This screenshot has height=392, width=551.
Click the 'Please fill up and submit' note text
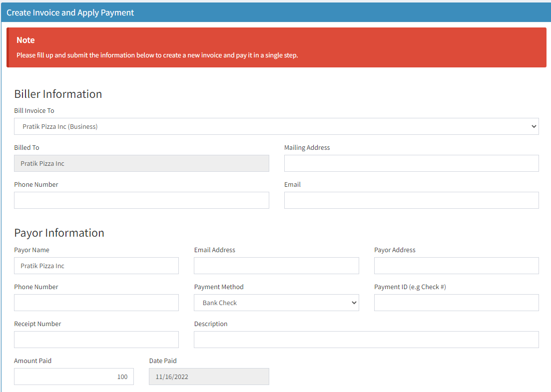pyautogui.click(x=157, y=55)
